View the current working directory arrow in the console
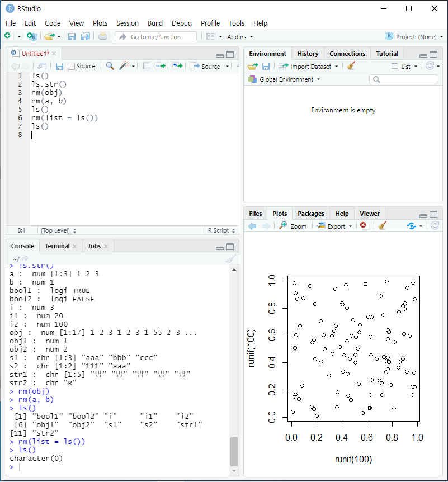The width and height of the screenshot is (448, 482). coord(25,258)
